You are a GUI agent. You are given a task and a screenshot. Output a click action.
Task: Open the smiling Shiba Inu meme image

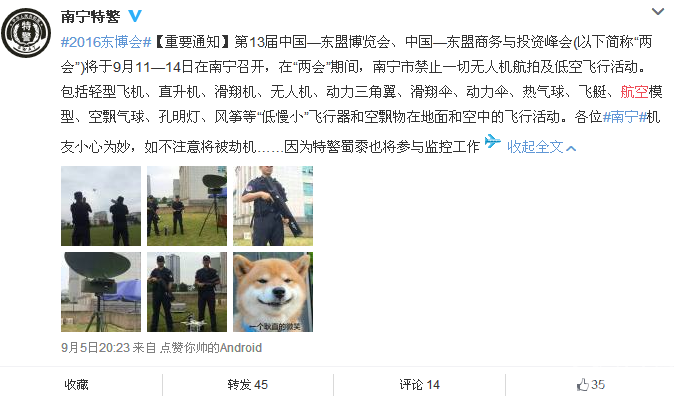click(273, 292)
